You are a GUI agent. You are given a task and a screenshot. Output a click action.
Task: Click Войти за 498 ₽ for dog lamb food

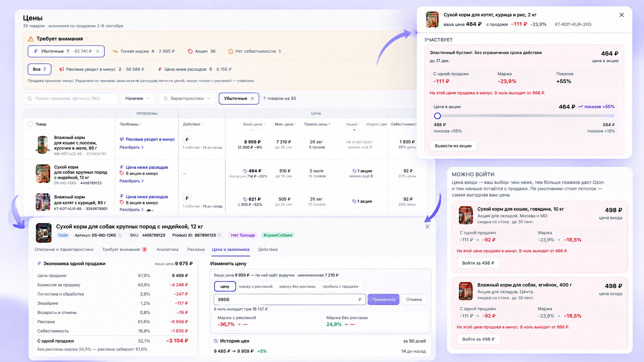(478, 339)
